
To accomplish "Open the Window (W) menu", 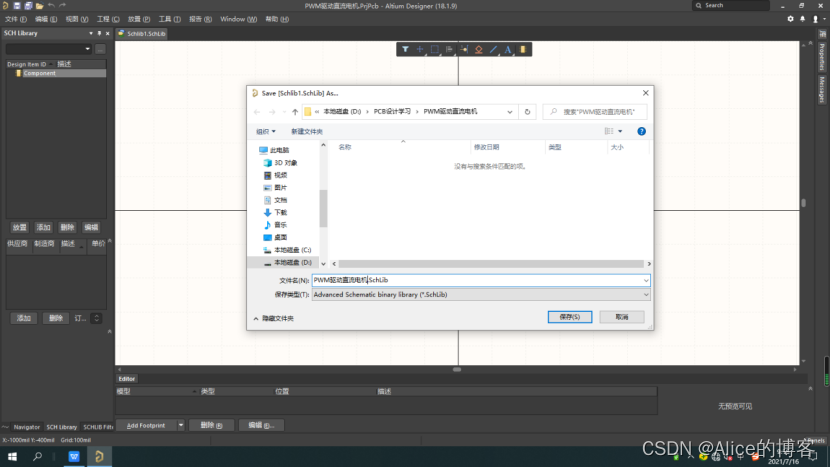I will [238, 19].
